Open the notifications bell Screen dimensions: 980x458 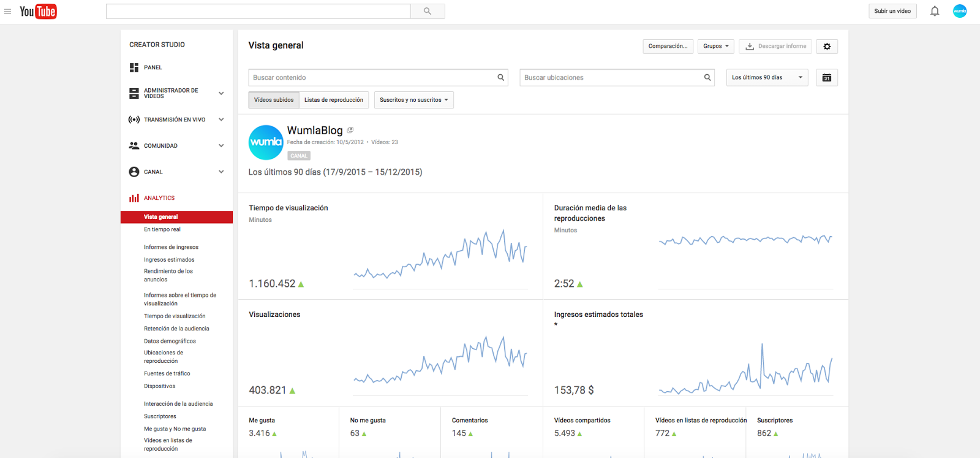click(935, 11)
